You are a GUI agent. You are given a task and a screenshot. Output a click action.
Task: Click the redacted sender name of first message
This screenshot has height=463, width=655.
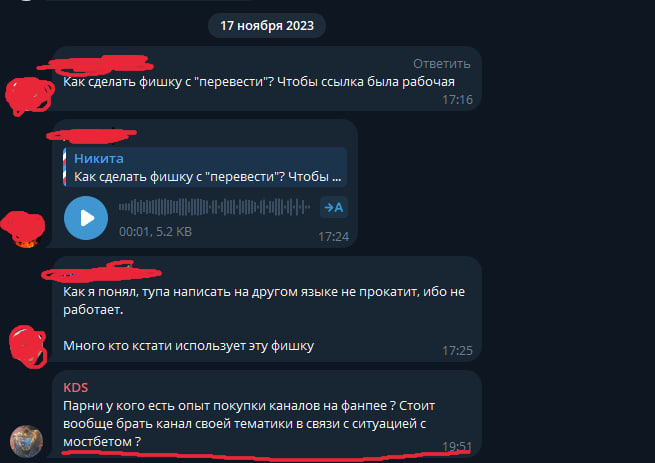tap(95, 65)
